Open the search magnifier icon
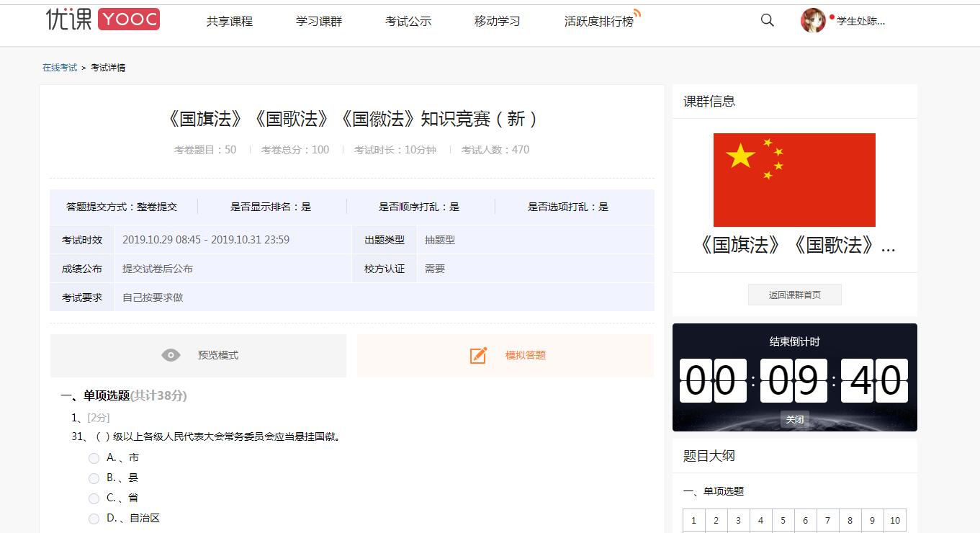 pos(768,21)
